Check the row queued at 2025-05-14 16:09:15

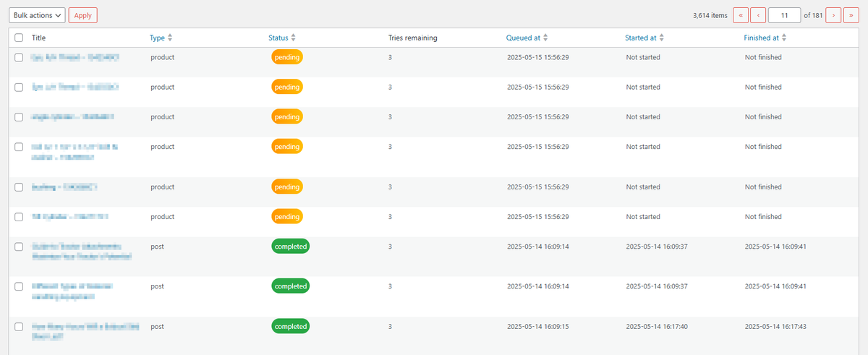pyautogui.click(x=19, y=327)
